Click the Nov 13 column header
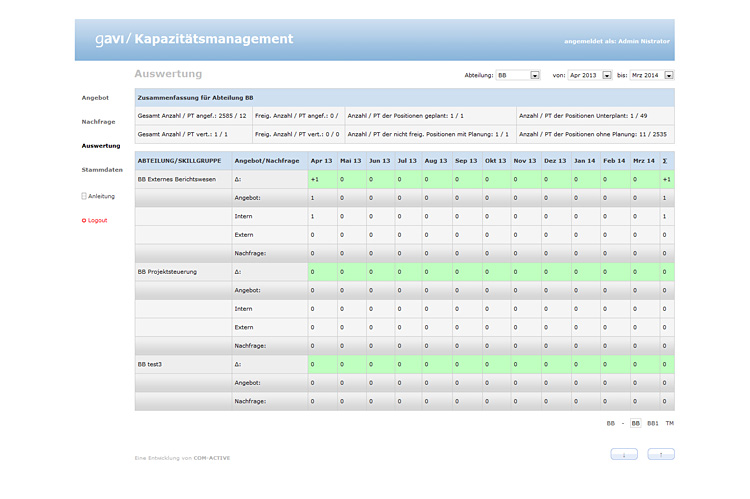 tap(525, 161)
